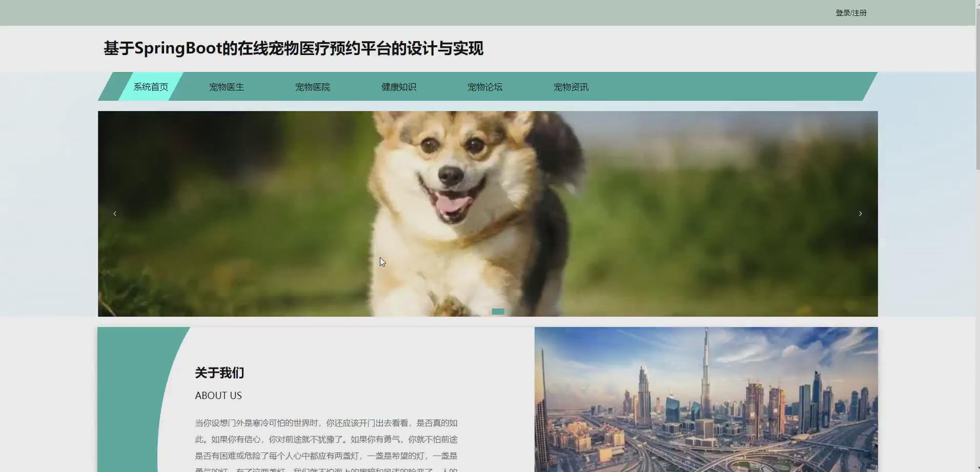The height and width of the screenshot is (472, 980).
Task: Select the active carousel indicator dot
Action: click(x=498, y=311)
